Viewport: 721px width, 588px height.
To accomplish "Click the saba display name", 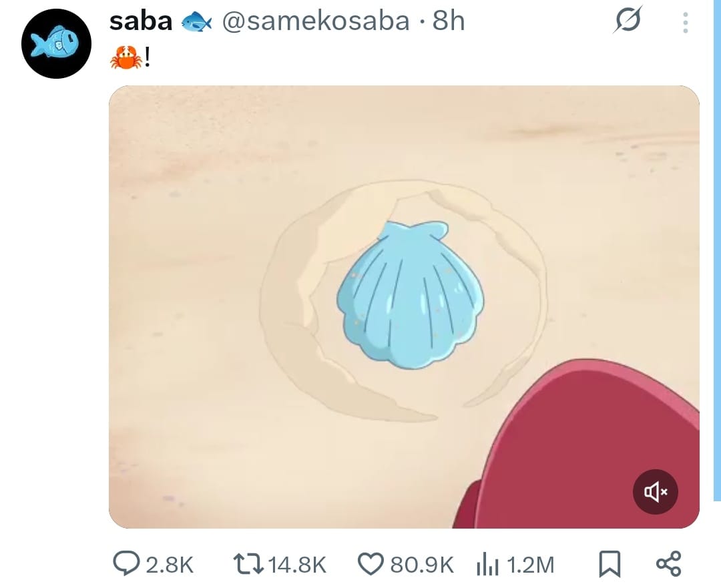I will [x=141, y=21].
